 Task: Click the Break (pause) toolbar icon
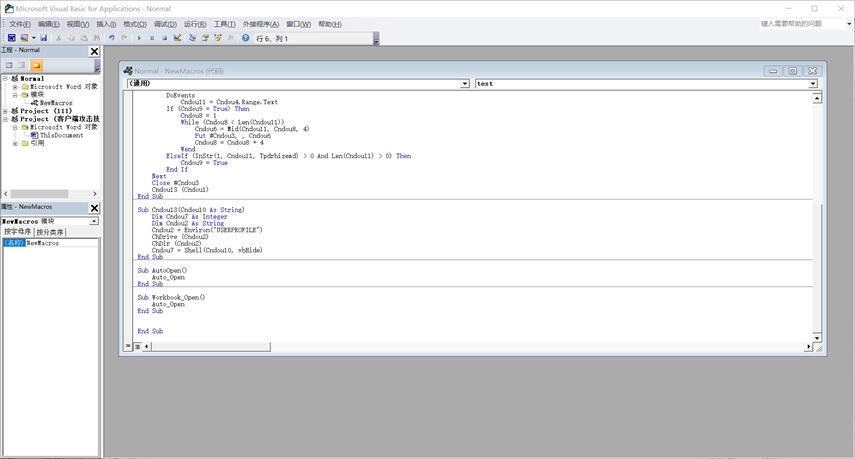click(152, 38)
